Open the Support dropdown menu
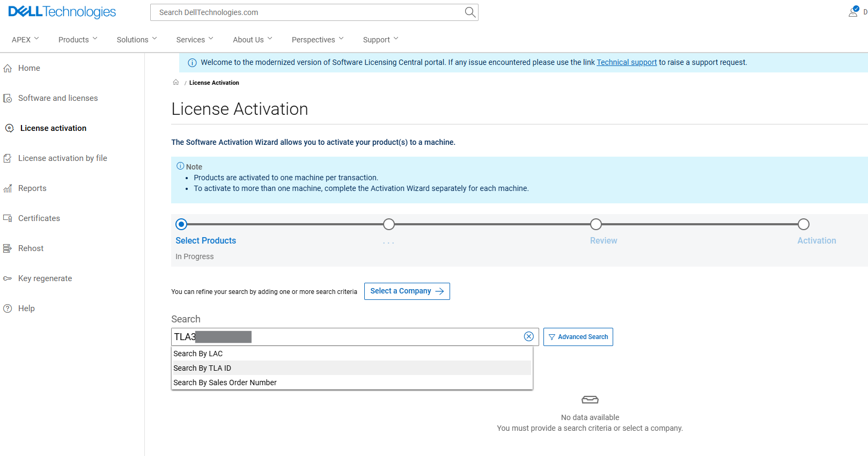The height and width of the screenshot is (456, 868). (380, 40)
